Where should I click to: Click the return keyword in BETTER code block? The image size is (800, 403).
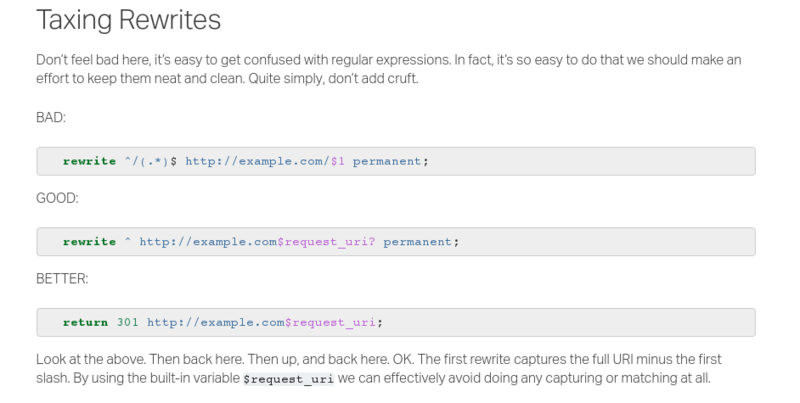pos(85,323)
